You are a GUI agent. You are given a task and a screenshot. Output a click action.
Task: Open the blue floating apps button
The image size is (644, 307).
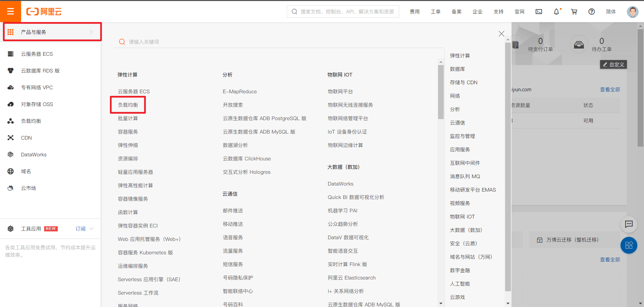[629, 245]
